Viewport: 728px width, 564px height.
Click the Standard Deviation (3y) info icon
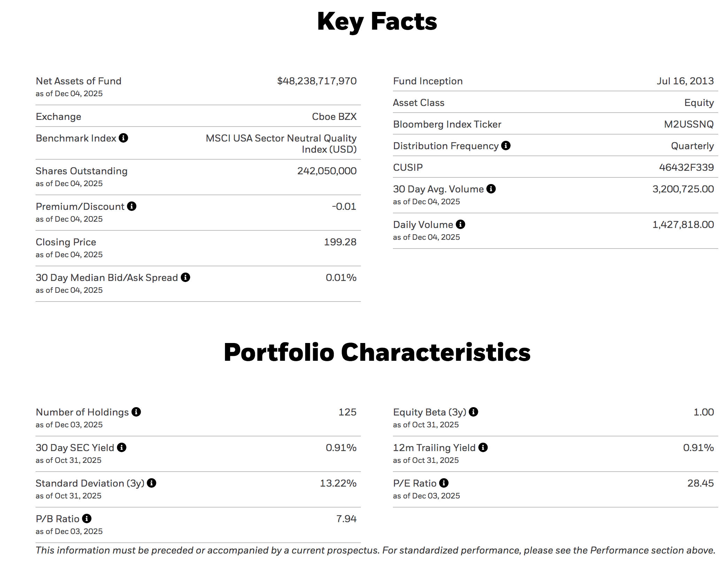(152, 483)
